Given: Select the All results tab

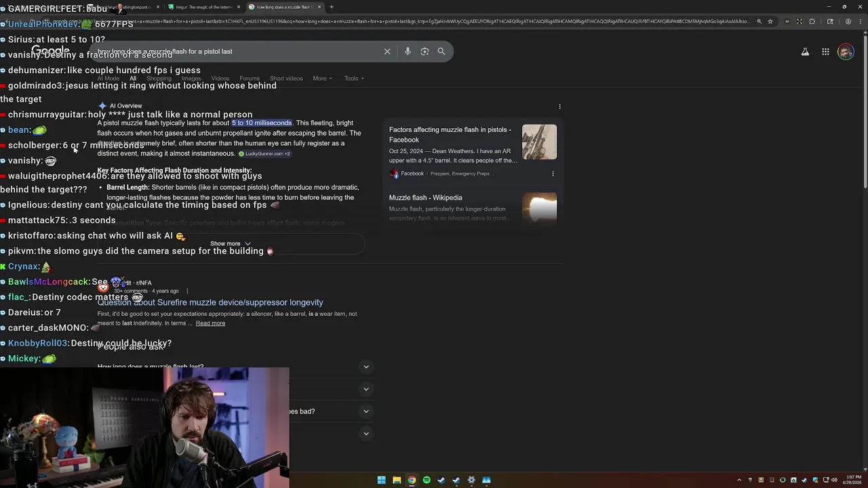Looking at the screenshot, I should tap(133, 79).
